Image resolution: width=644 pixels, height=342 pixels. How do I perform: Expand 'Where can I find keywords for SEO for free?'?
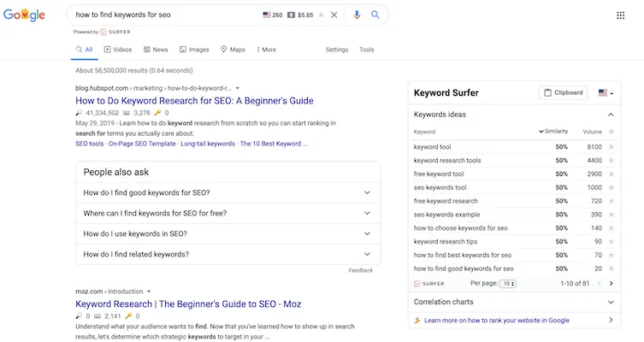tap(228, 213)
